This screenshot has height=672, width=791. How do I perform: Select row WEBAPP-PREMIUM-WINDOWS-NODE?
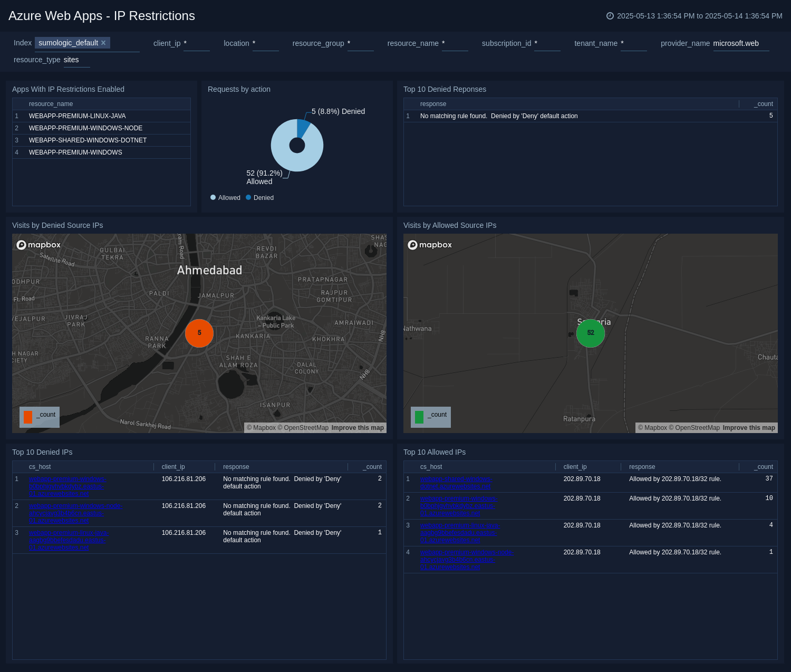[x=101, y=128]
